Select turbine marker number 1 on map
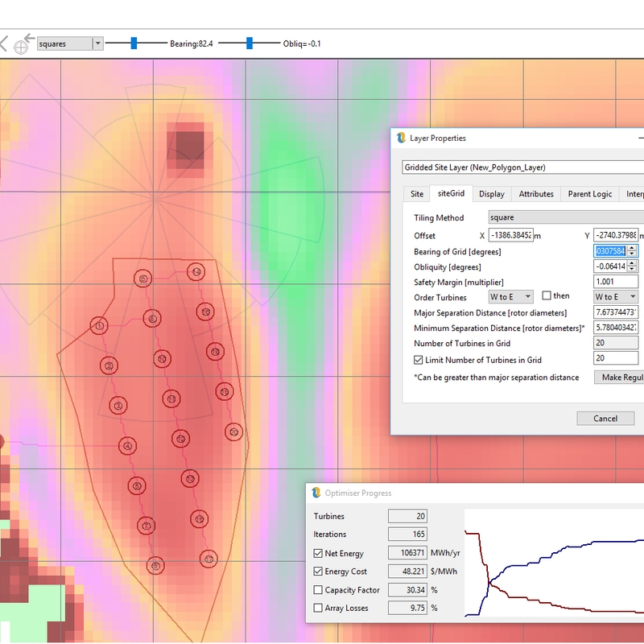This screenshot has height=644, width=644. coord(100,326)
